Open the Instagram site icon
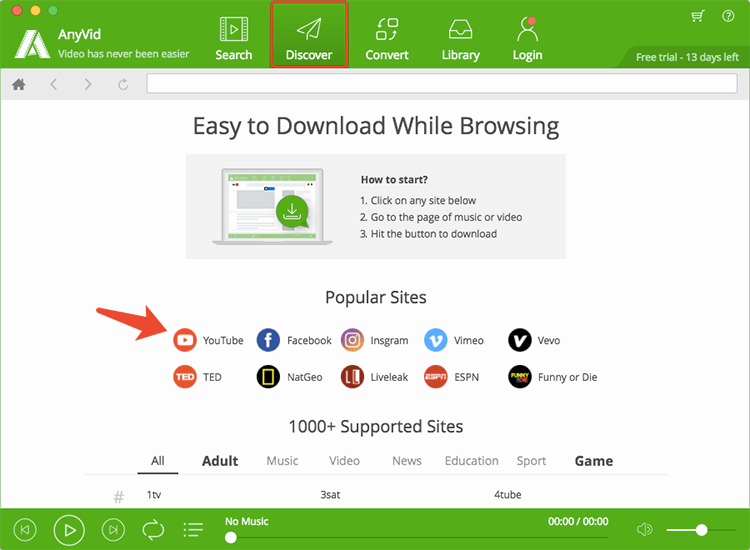The height and width of the screenshot is (550, 750). pos(352,340)
